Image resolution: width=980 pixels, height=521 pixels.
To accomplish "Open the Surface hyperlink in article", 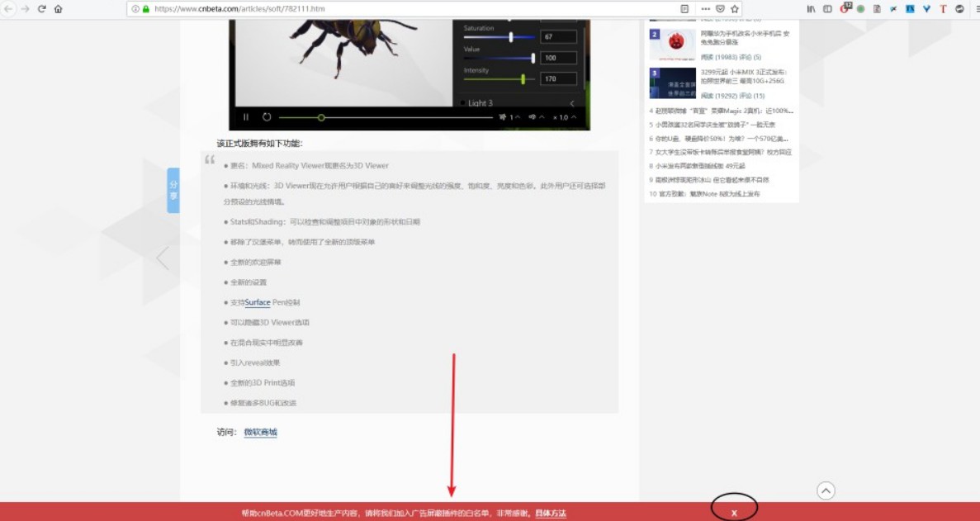I will 257,302.
